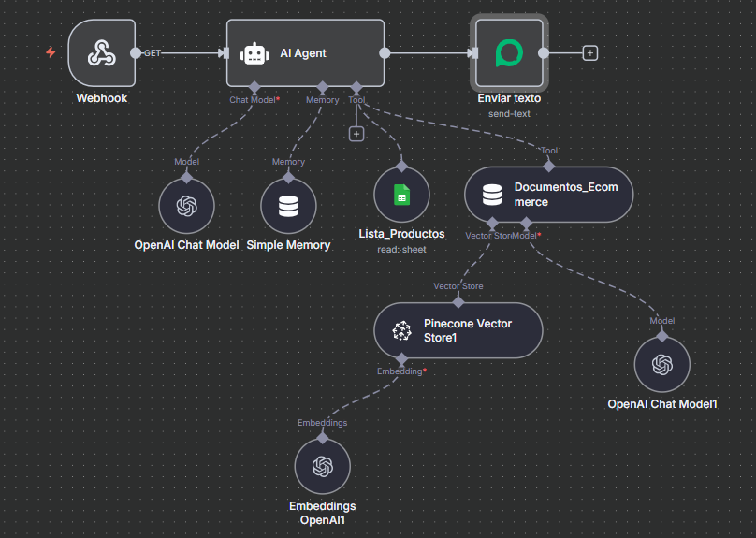Select the Enviar texto green chat node
Image resolution: width=756 pixels, height=538 pixels.
[x=508, y=53]
